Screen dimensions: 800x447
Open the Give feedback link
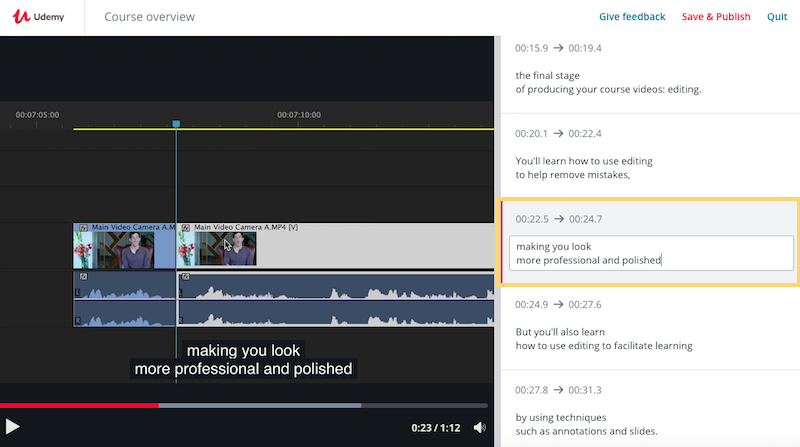631,17
